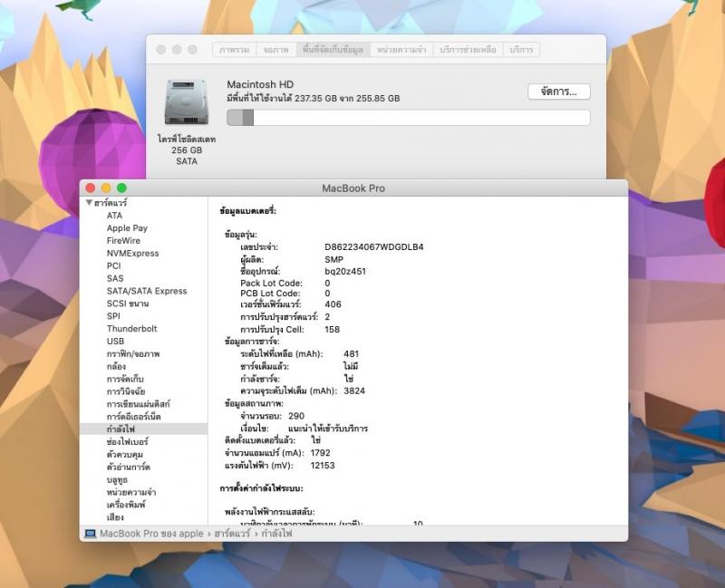Select กำลังไฟ power entry in sidebar
The image size is (725, 588).
(x=143, y=429)
